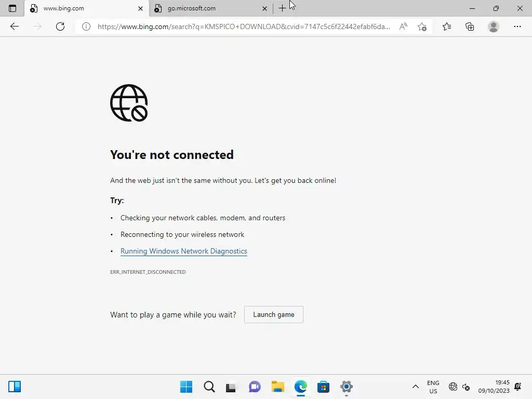Click the Launch game button
This screenshot has width=532, height=399.
coord(273,314)
